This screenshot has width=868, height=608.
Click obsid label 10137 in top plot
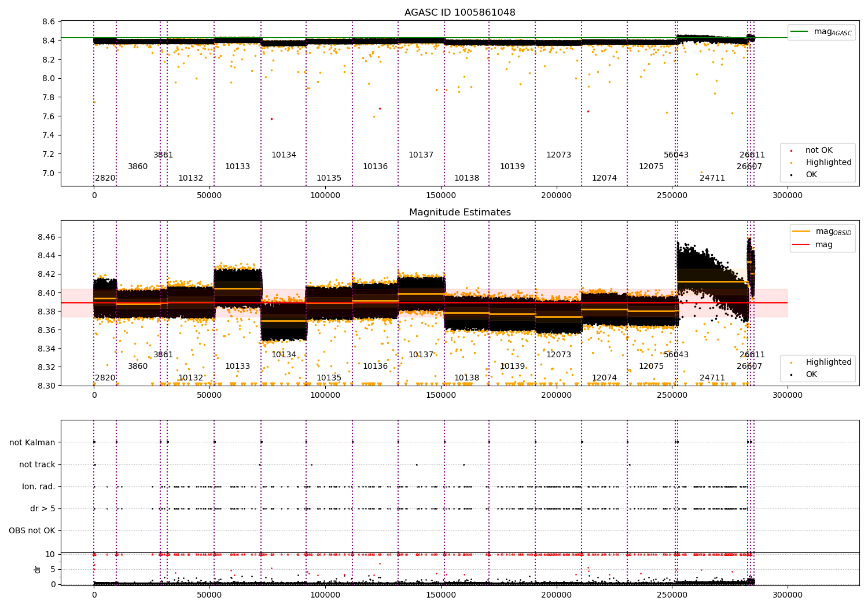coord(421,155)
